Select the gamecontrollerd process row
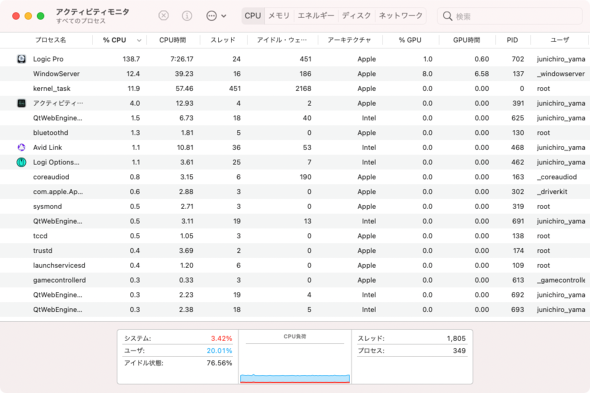This screenshot has width=590, height=393. tap(295, 280)
